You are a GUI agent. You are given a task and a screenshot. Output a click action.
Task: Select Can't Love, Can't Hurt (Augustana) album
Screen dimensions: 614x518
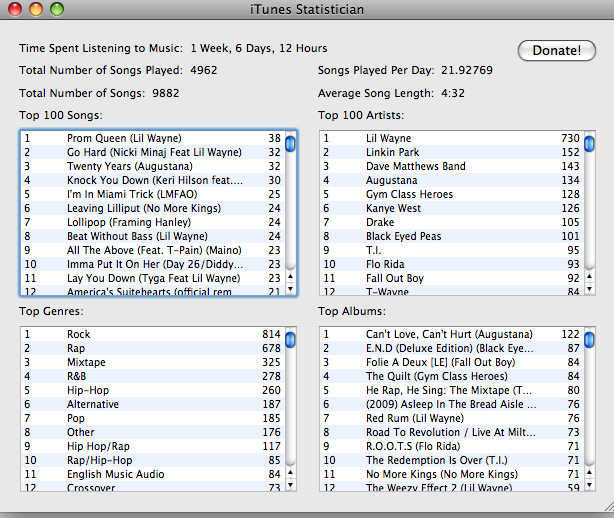click(x=452, y=334)
